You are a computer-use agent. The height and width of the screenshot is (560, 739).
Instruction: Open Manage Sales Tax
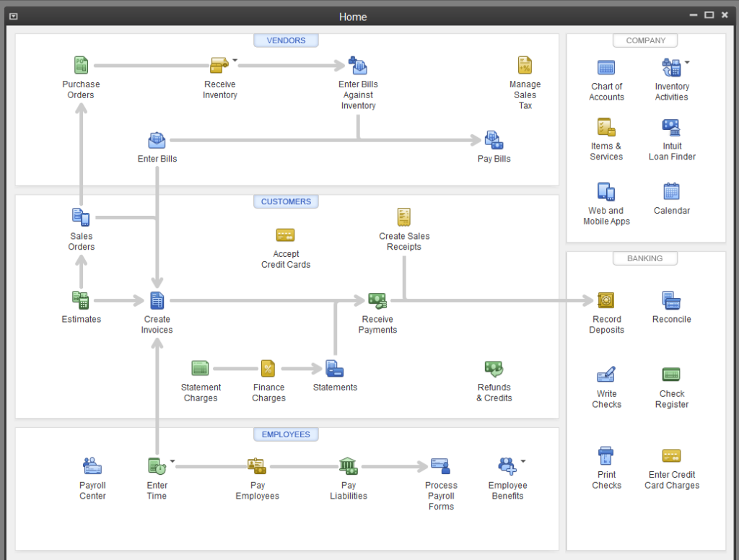tap(525, 66)
